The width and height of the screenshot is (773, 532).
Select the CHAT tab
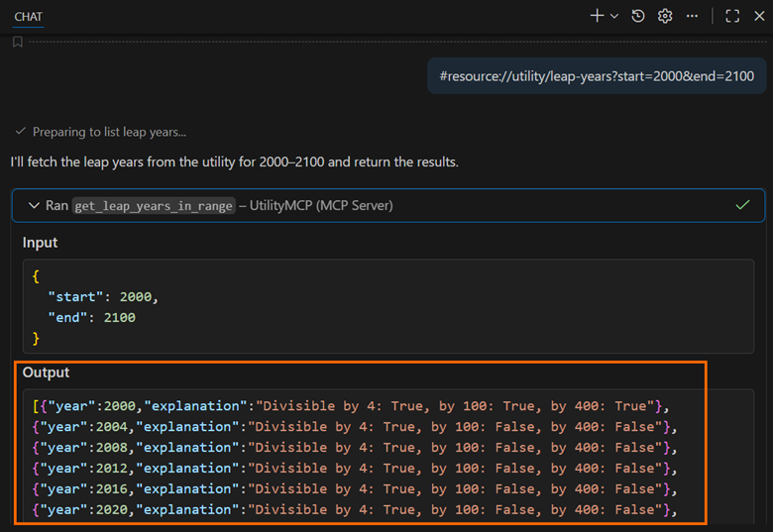(x=28, y=17)
